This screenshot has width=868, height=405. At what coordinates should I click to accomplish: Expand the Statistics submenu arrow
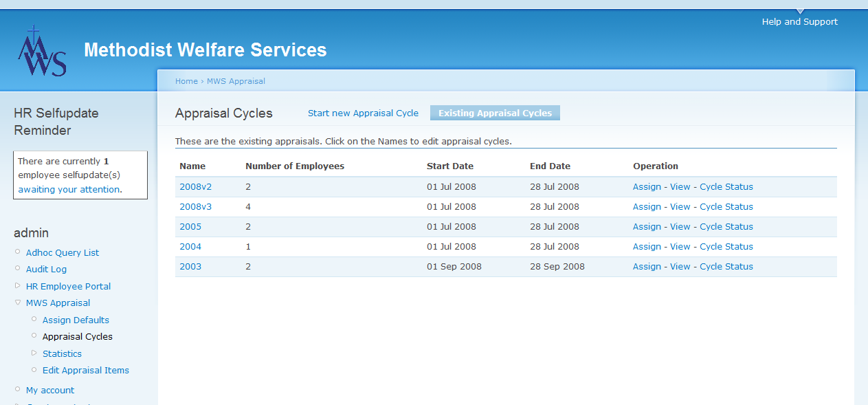34,353
